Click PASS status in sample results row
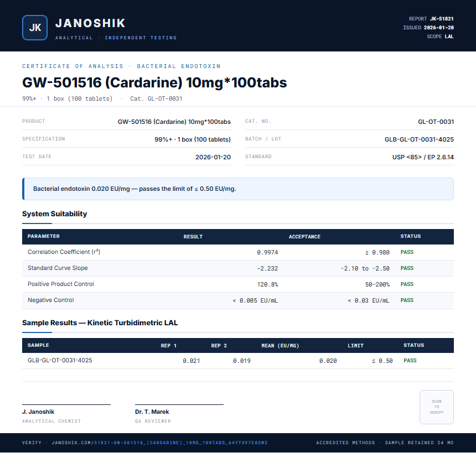 point(410,360)
